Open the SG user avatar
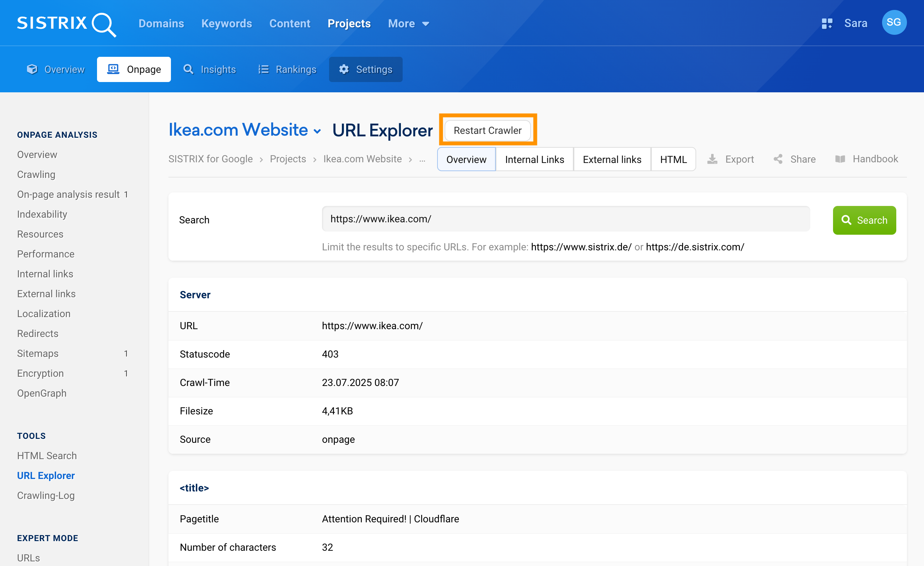Image resolution: width=924 pixels, height=566 pixels. [894, 22]
